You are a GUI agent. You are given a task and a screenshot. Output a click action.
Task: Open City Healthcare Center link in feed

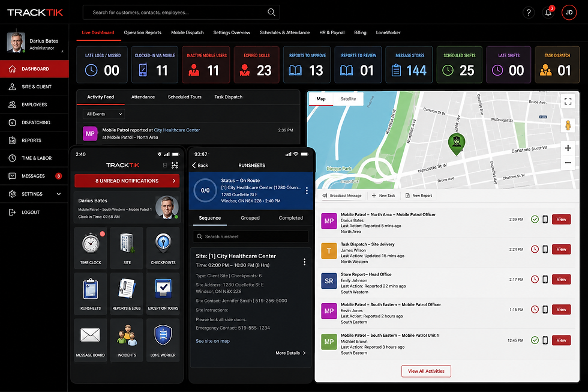coord(177,130)
